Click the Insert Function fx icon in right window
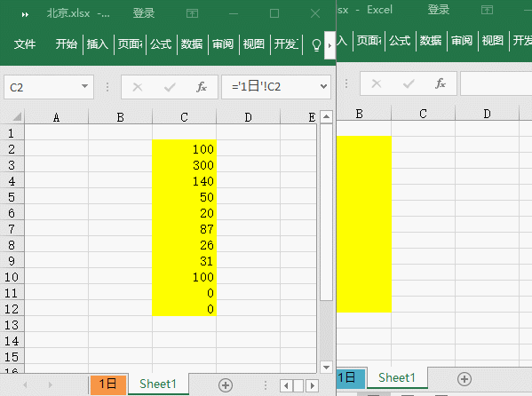 point(441,83)
